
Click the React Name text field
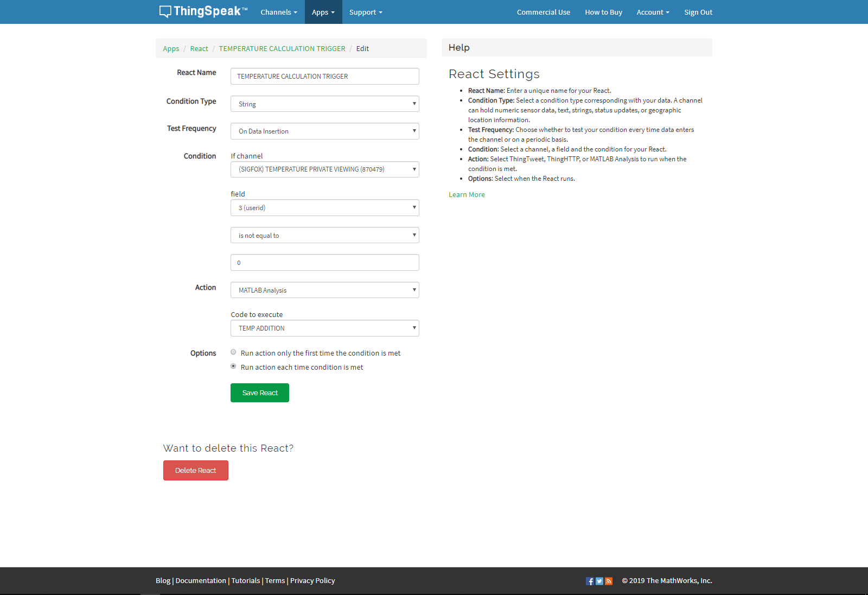click(x=324, y=76)
